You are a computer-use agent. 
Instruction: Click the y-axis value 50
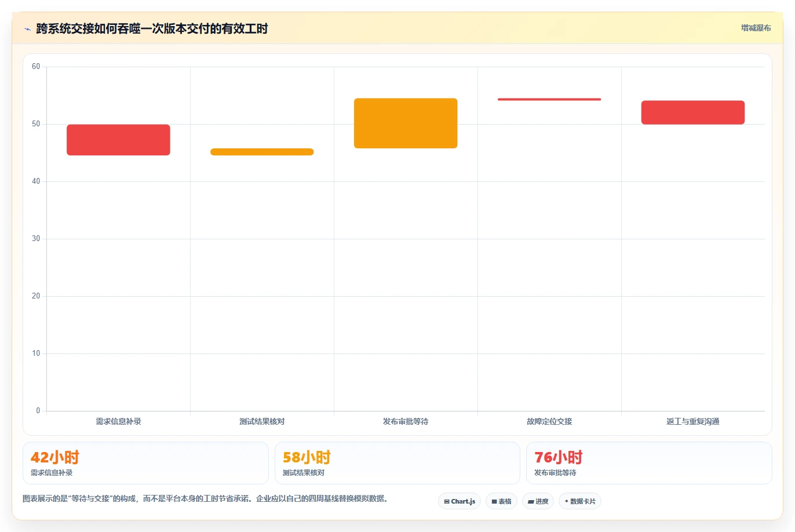[x=36, y=124]
